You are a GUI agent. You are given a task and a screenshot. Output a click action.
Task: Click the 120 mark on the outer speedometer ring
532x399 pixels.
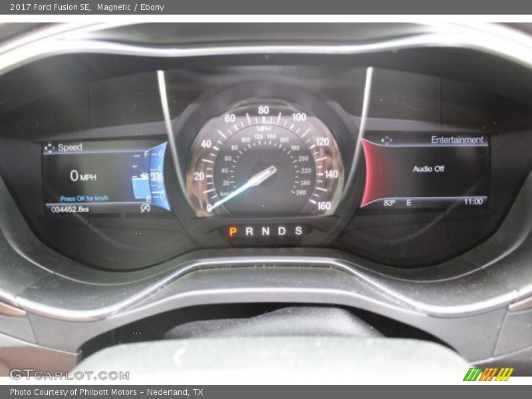323,142
